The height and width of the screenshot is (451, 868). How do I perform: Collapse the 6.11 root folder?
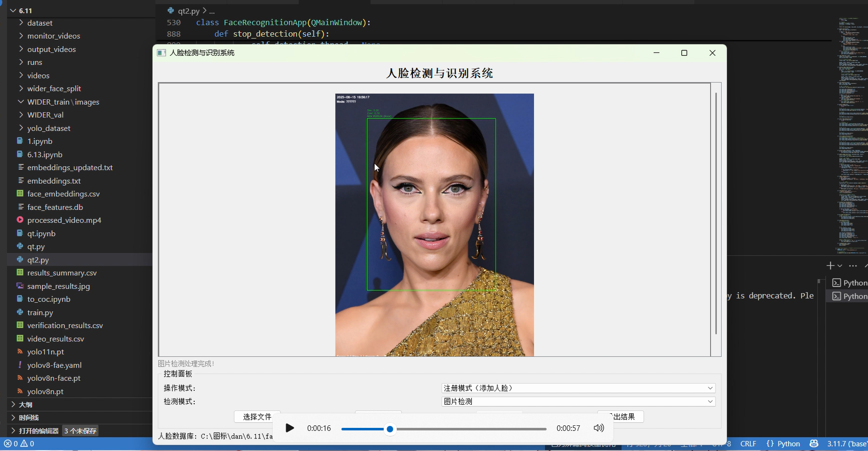click(x=13, y=11)
